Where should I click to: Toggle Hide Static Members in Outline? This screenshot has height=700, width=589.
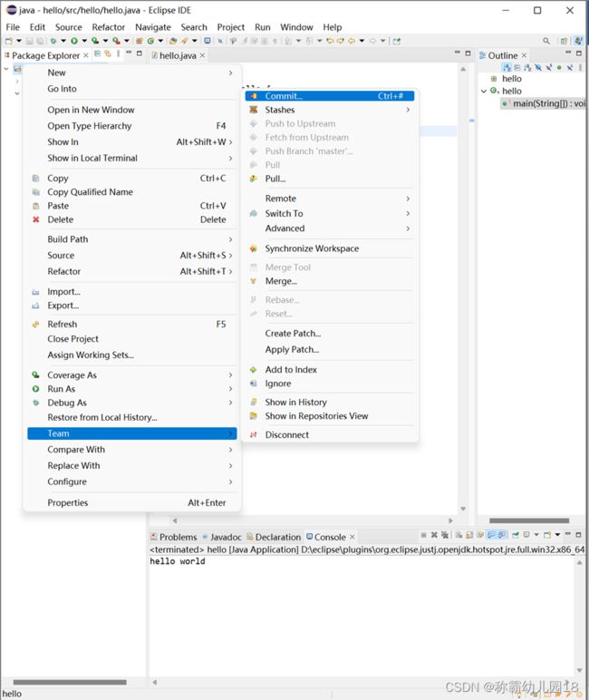pyautogui.click(x=549, y=67)
